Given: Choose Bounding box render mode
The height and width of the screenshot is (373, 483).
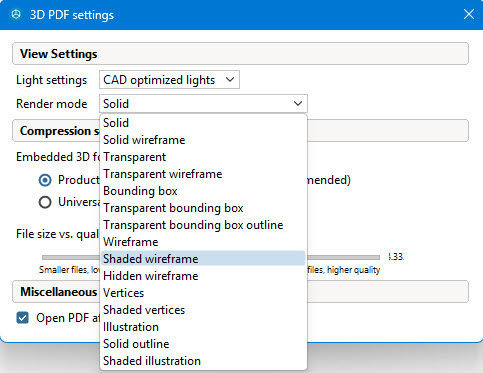Looking at the screenshot, I should [x=203, y=191].
